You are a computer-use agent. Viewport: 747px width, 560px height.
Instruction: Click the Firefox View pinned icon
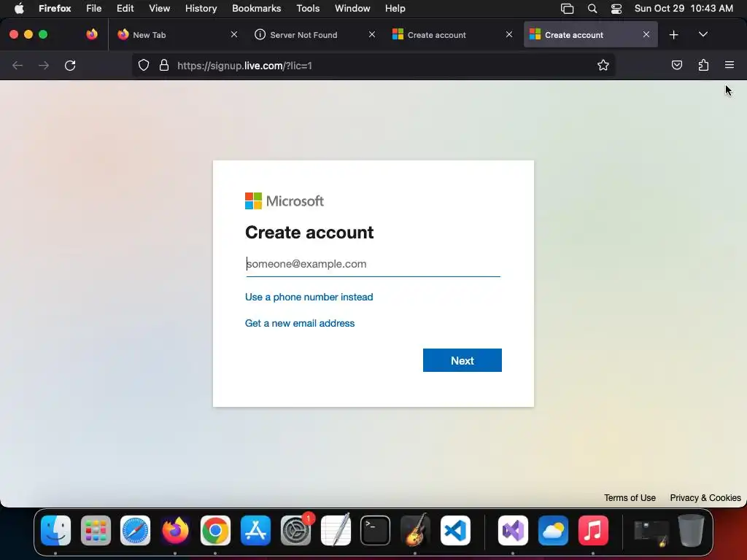point(92,34)
